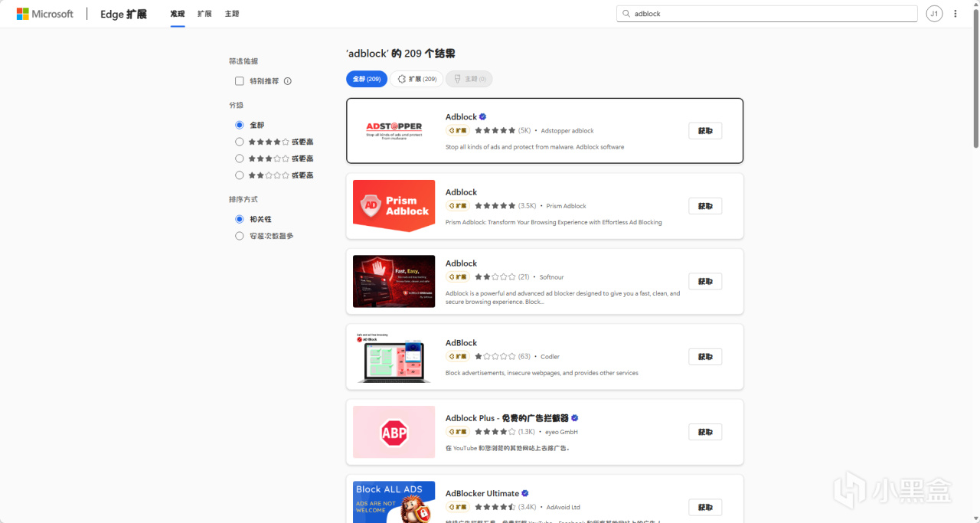The image size is (980, 523).
Task: Click the two-star rating (21) of Softnour
Action: click(501, 277)
